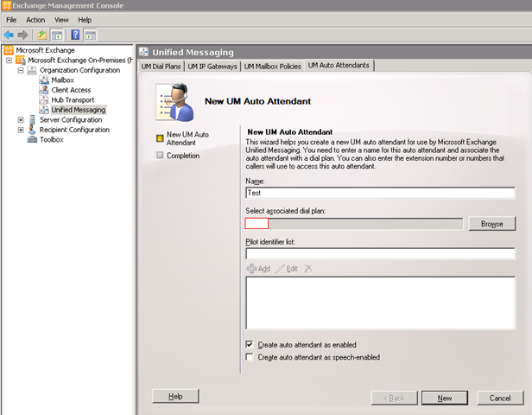Click the Recipient Configuration node icon
This screenshot has height=415, width=532.
tap(32, 130)
